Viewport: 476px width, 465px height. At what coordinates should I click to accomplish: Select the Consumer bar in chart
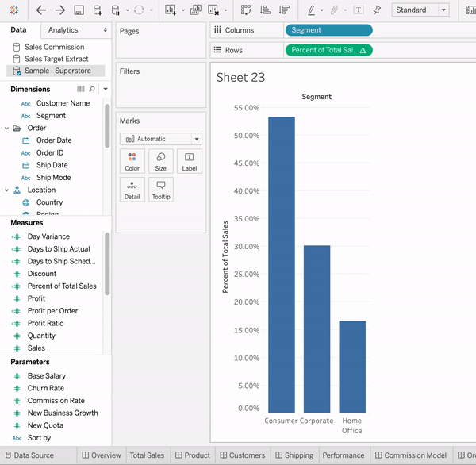[281, 262]
